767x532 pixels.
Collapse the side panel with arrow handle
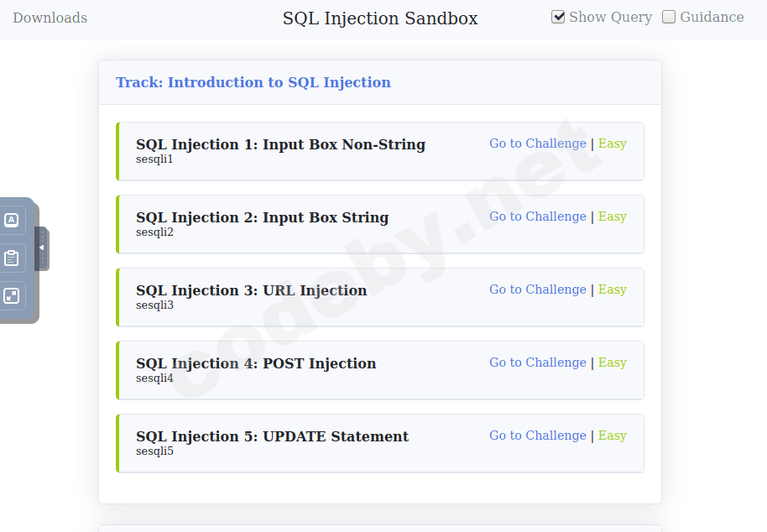tap(42, 248)
